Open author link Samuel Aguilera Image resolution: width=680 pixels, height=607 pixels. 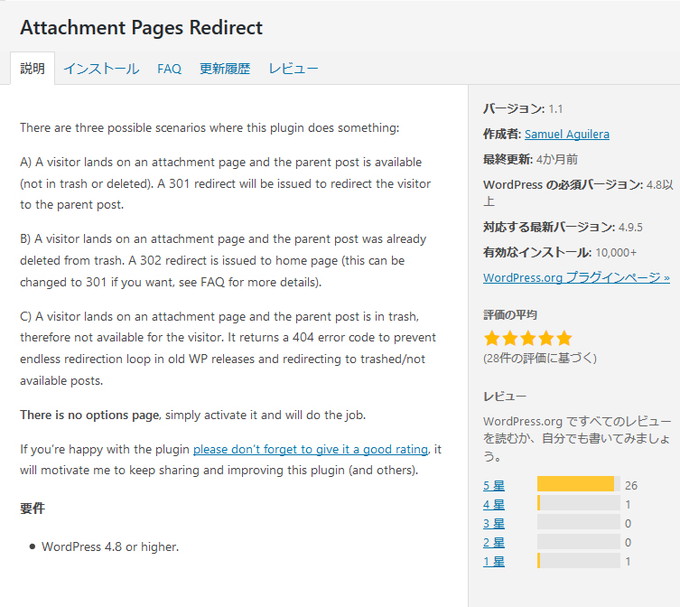click(x=567, y=134)
